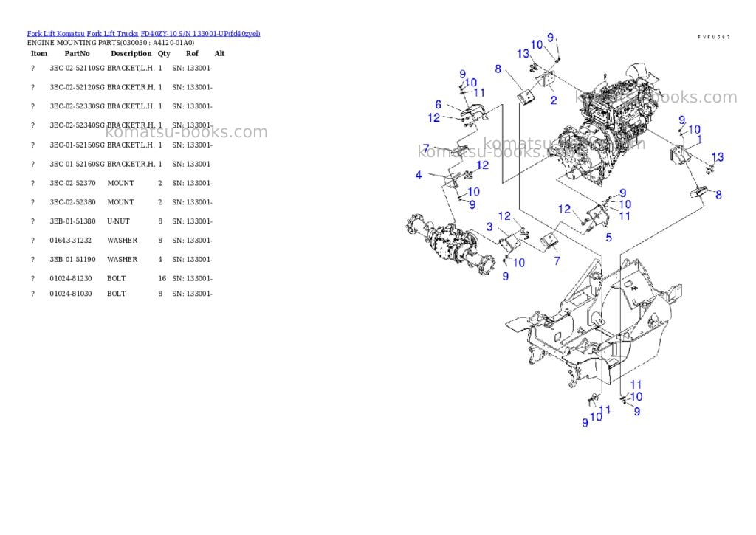Click the ENGINE MOUNTING PARTS title text
The width and height of the screenshot is (756, 535).
tap(111, 43)
